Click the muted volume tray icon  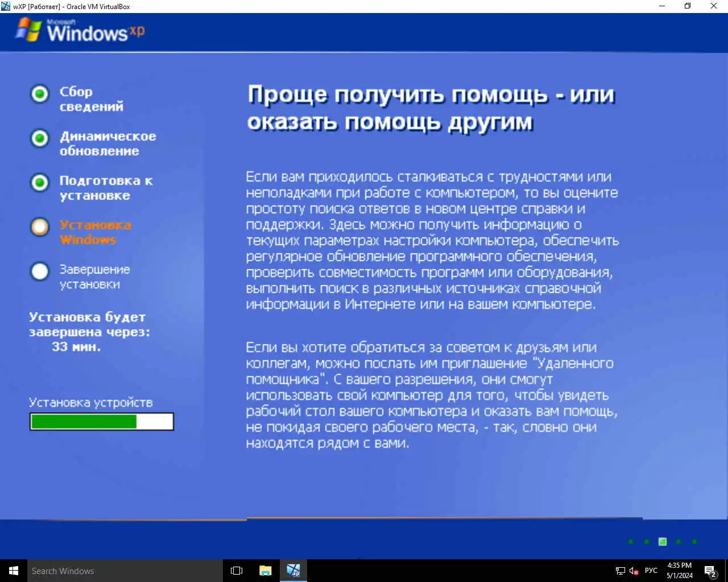634,571
